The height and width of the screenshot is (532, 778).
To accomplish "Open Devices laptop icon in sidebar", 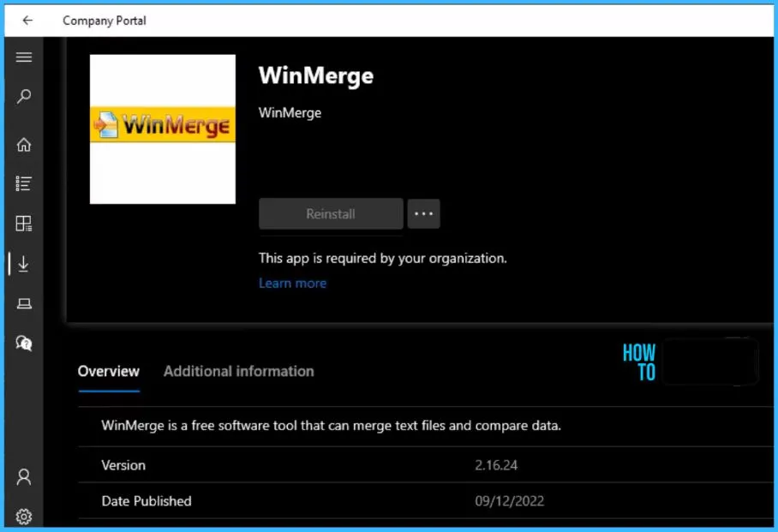I will coord(24,303).
